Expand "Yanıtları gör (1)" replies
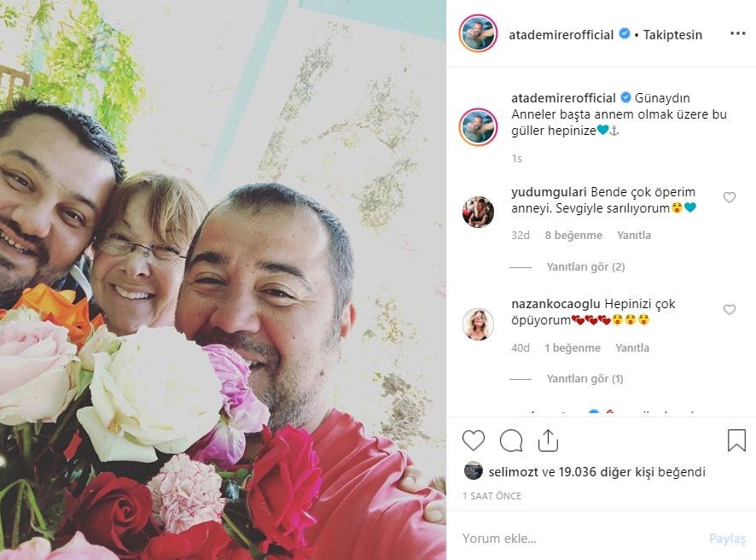The height and width of the screenshot is (560, 756). (584, 379)
